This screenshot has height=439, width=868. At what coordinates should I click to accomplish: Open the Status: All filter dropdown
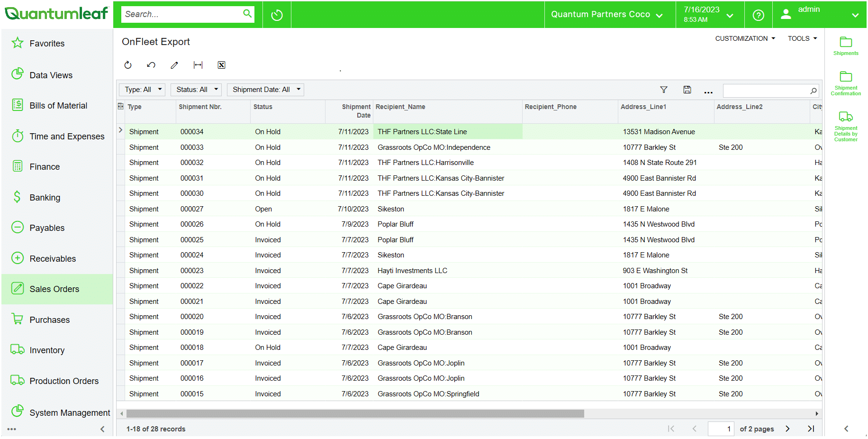pos(197,90)
